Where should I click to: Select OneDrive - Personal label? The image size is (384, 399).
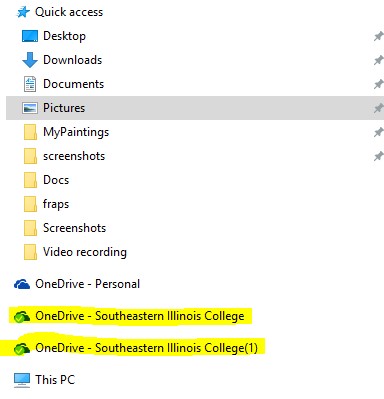coord(88,284)
